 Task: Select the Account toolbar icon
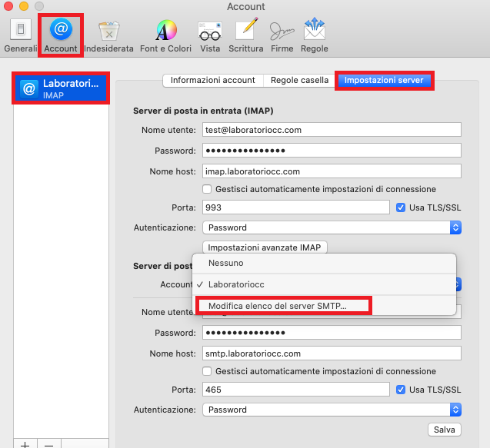[61, 35]
